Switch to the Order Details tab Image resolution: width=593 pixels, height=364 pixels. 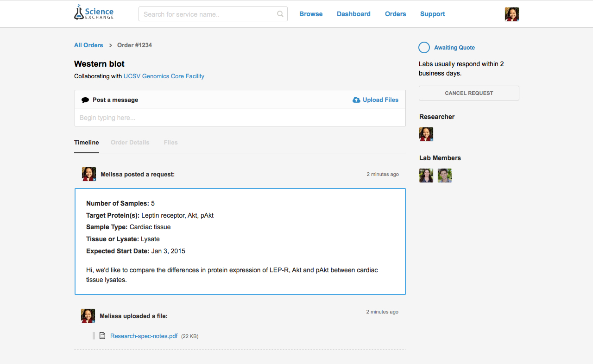click(130, 142)
